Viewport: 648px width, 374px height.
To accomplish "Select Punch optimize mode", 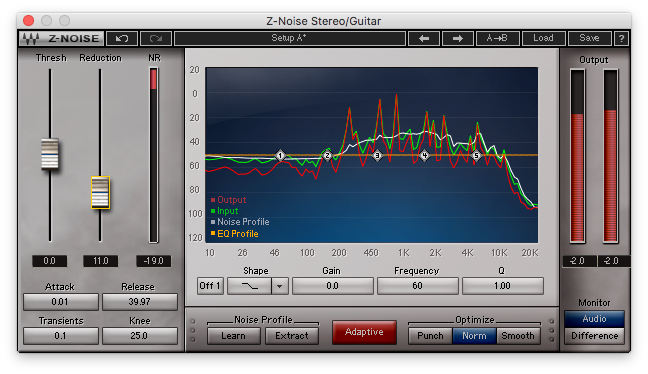I will (x=430, y=336).
